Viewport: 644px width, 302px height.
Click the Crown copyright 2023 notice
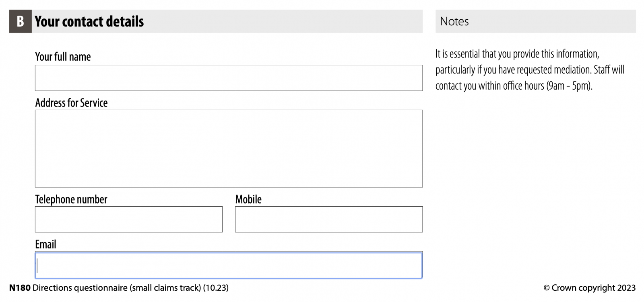589,288
